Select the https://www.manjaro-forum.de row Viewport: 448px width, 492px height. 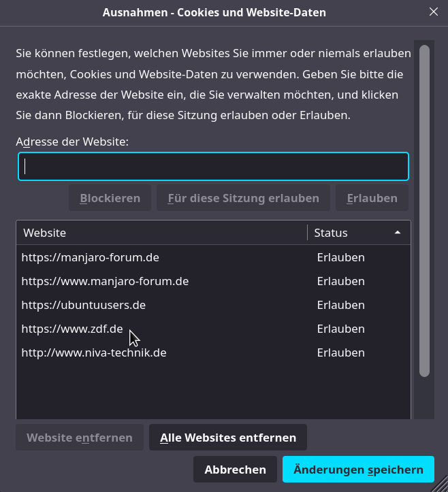coord(105,281)
